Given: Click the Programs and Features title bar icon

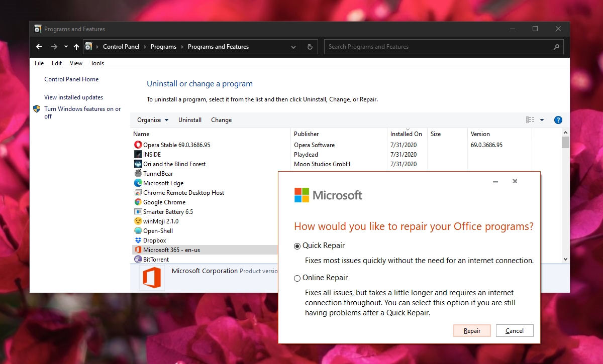Looking at the screenshot, I should click(38, 29).
